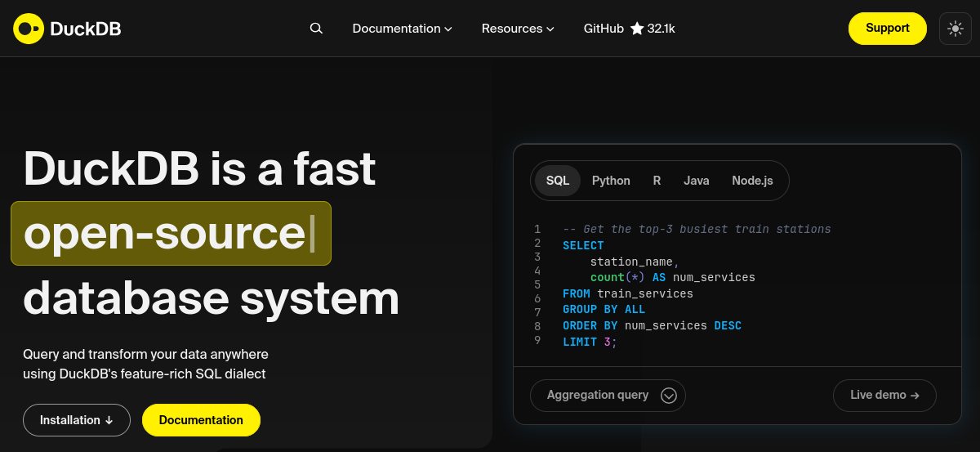Image resolution: width=980 pixels, height=452 pixels.
Task: Click the "-- Get the top-3 busiest train stations" comment
Action: [697, 230]
